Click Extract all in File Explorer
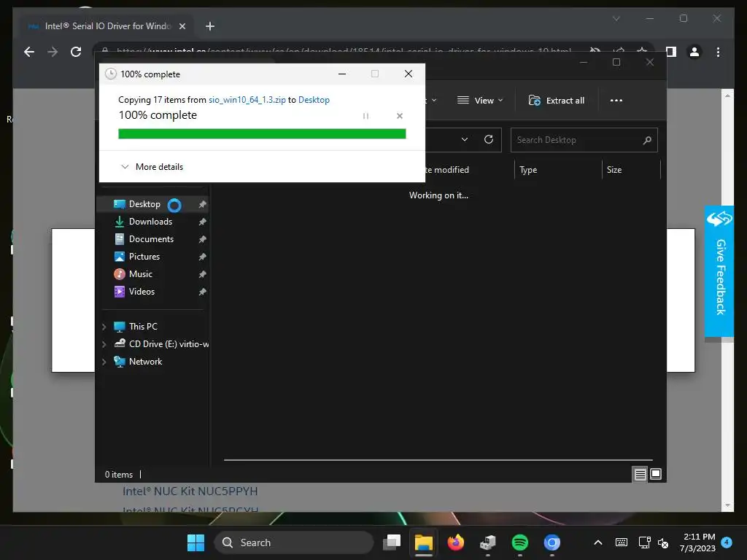This screenshot has width=747, height=560. 557,101
